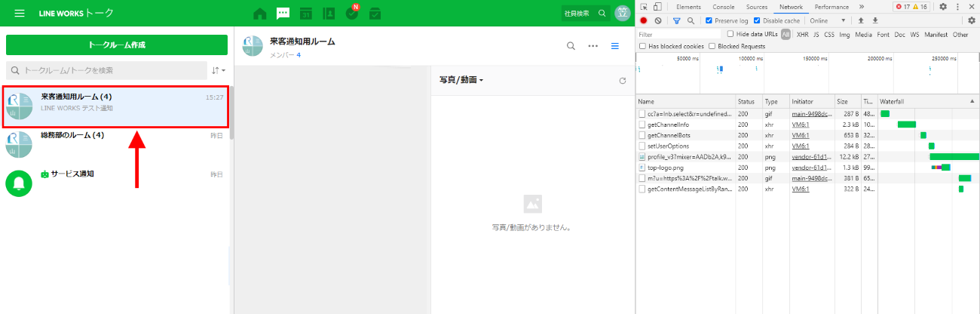Viewport: 980px width, 314px height.
Task: Switch to the Console tab
Action: pyautogui.click(x=723, y=7)
